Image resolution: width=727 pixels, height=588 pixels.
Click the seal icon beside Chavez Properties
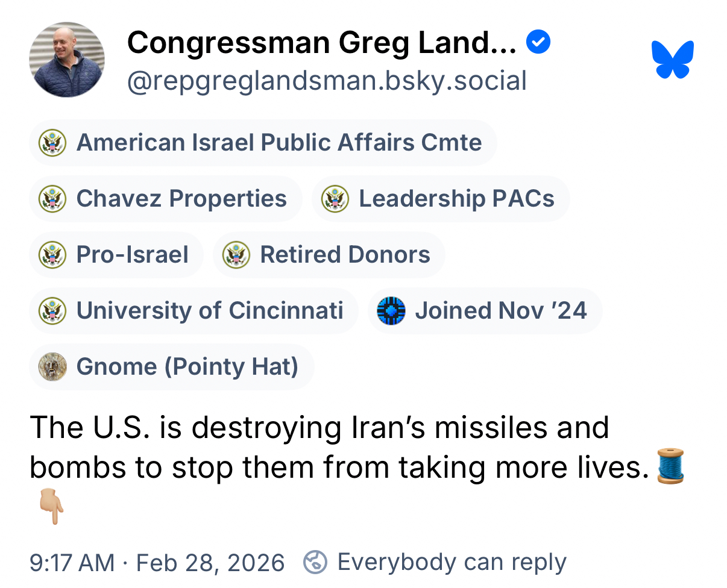click(52, 199)
